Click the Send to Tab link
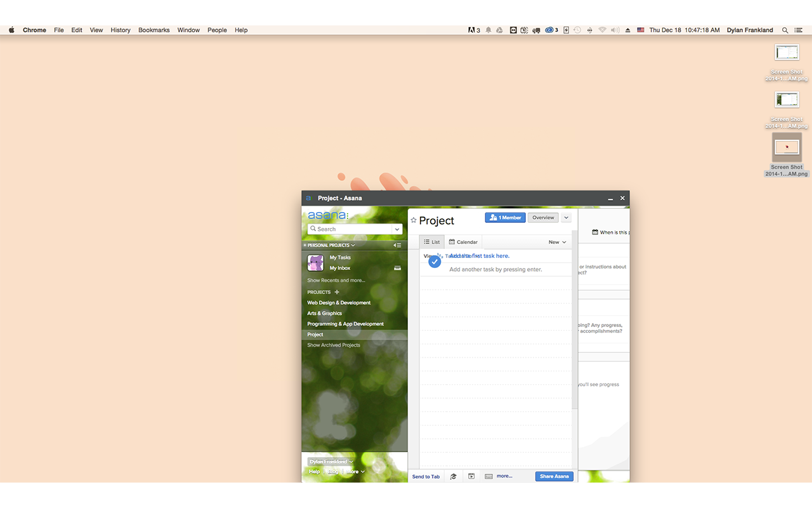This screenshot has height=508, width=812. point(426,477)
